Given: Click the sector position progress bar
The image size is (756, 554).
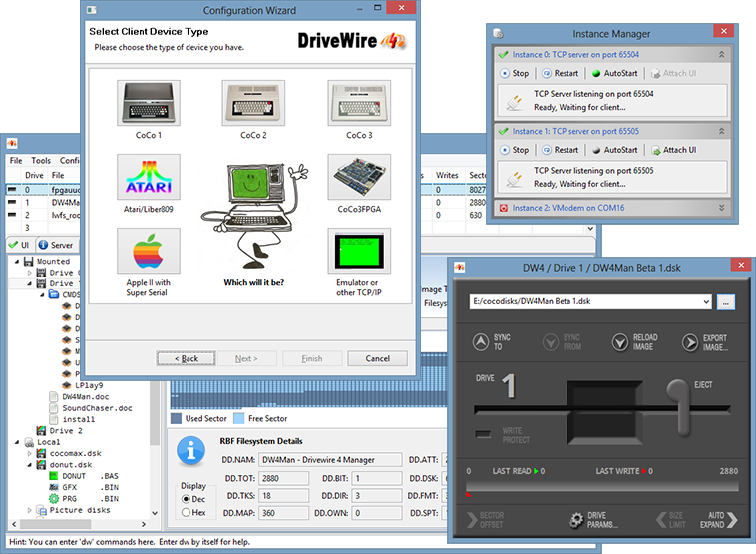Looking at the screenshot, I should [602, 486].
